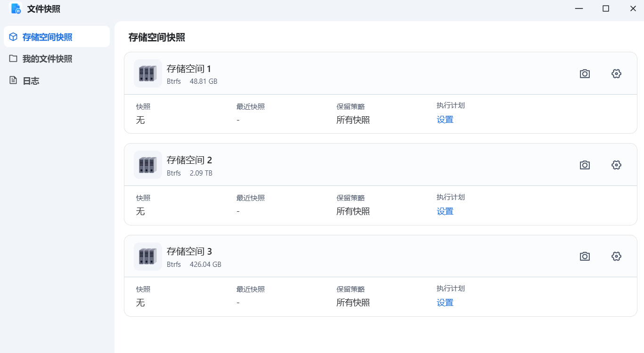Viewport: 644px width, 353px height.
Task: Click 设置 link for 存储空间 3 schedule
Action: pos(445,303)
